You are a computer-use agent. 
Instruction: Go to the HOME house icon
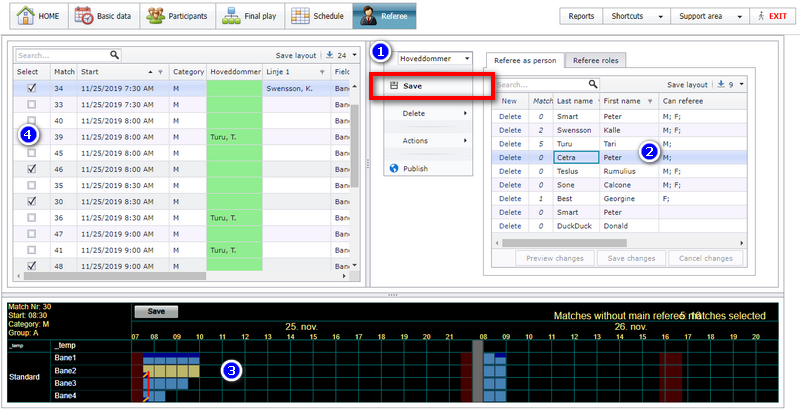pyautogui.click(x=25, y=16)
